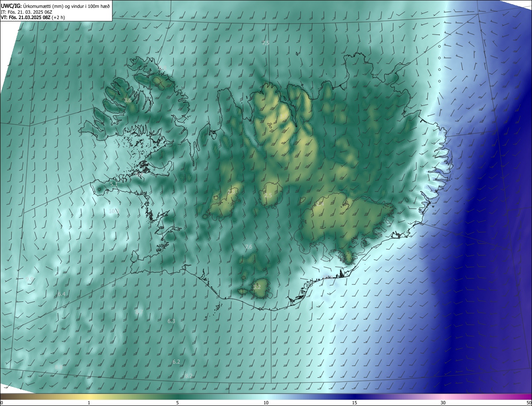532x406 pixels.
Task: Click the title 'Úrkomumætti (mm) og vindur i 100m hæð'
Action: click(66, 6)
